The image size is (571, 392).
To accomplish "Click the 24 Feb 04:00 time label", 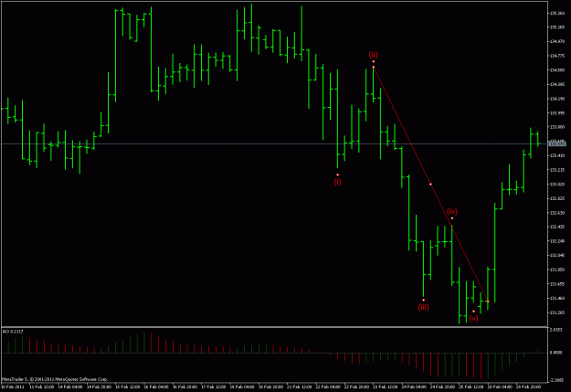I will 414,387.
